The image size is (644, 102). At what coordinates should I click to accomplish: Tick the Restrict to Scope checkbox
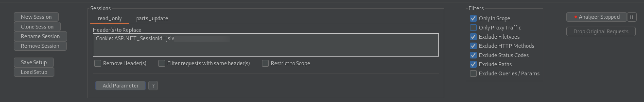(265, 63)
